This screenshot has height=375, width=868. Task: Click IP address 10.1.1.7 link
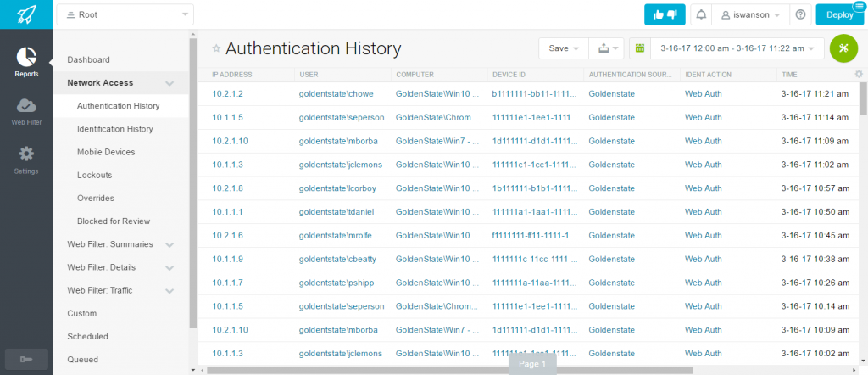[227, 283]
